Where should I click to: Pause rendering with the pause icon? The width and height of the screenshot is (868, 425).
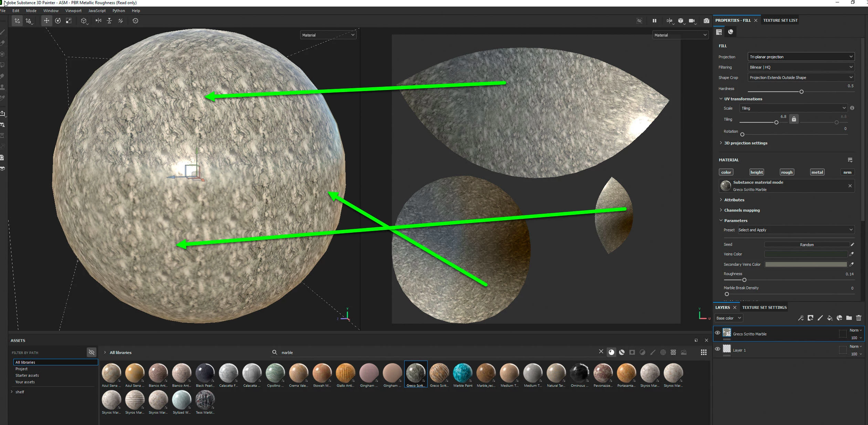654,21
